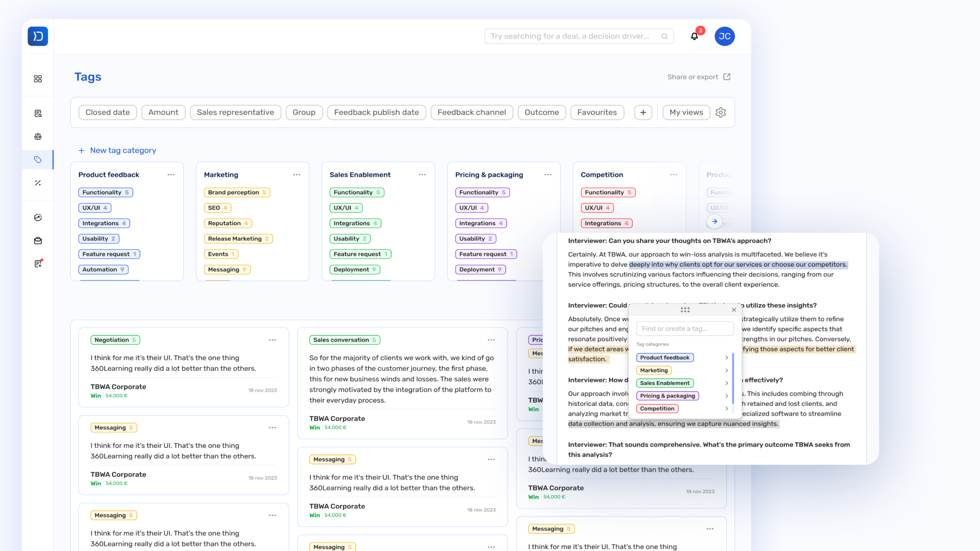Toggle the Outcome filter chip

coord(541,112)
